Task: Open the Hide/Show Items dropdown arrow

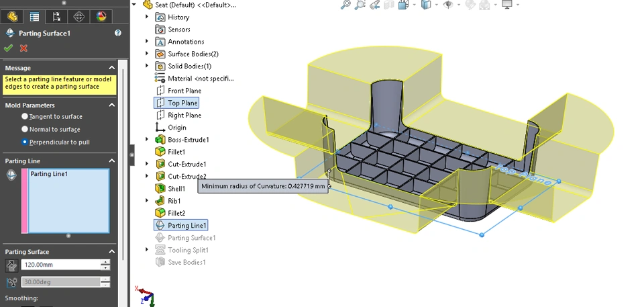Action: (459, 5)
